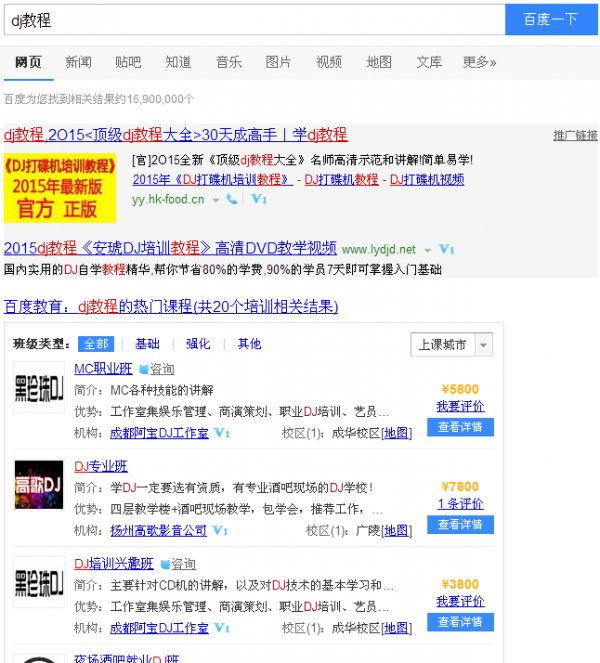Open the ad title link 顶级dj教程大全 30天成高手
Screen dimensions: 600x663
[x=175, y=135]
